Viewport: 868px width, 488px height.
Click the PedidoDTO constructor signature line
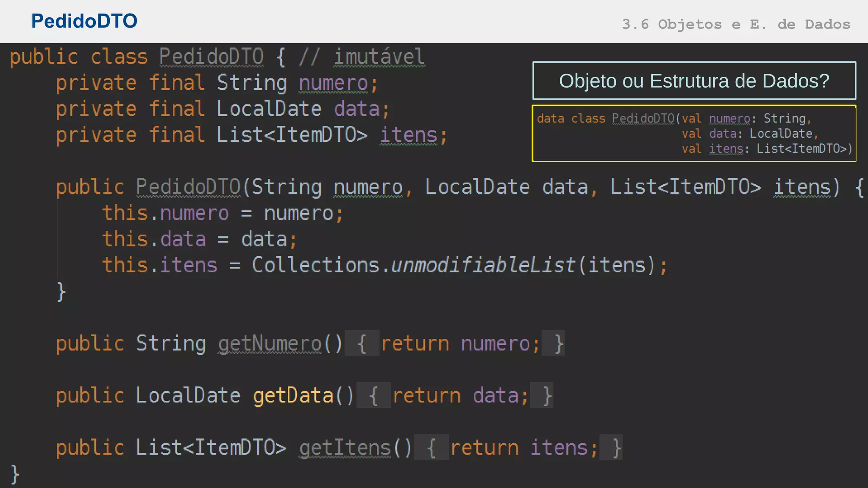point(460,187)
